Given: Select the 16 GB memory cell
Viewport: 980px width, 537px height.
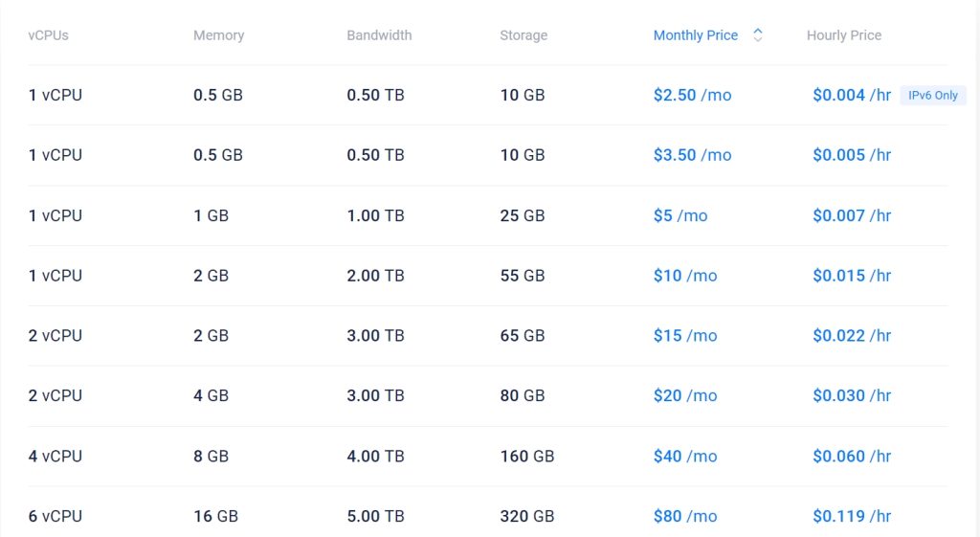Looking at the screenshot, I should [215, 516].
